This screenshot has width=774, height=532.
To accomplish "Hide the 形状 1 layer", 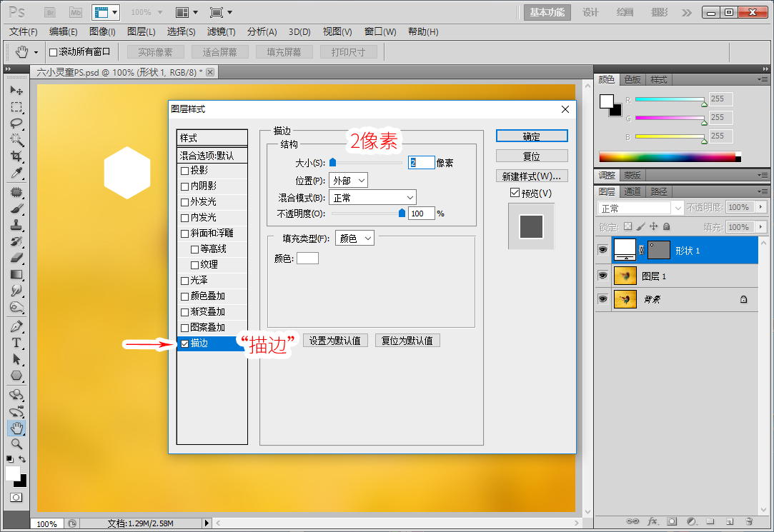I will click(x=602, y=250).
